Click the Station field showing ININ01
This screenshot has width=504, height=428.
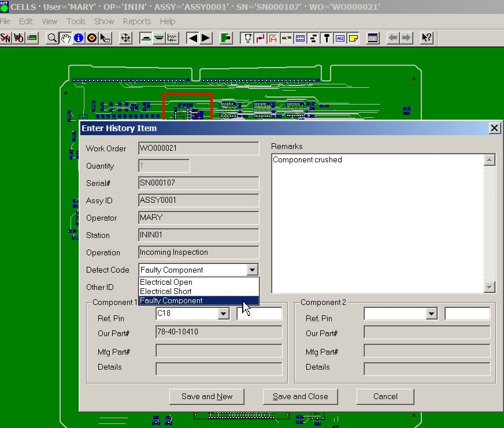(x=199, y=235)
